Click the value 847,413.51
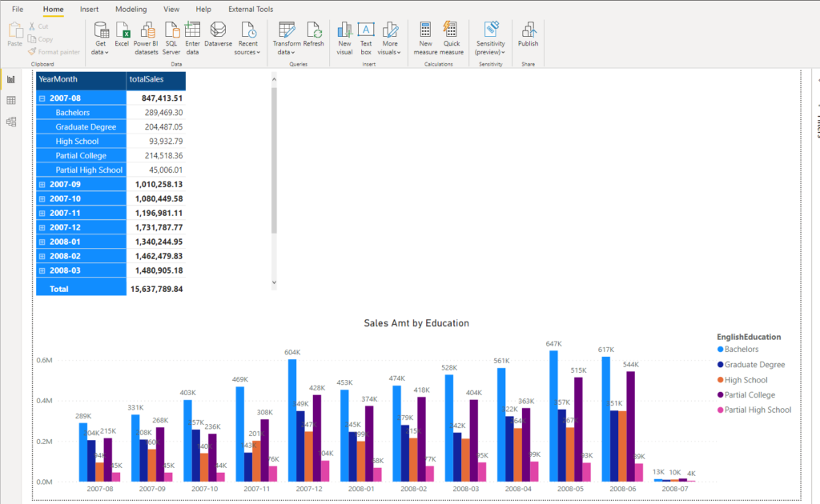The width and height of the screenshot is (820, 504). click(162, 98)
